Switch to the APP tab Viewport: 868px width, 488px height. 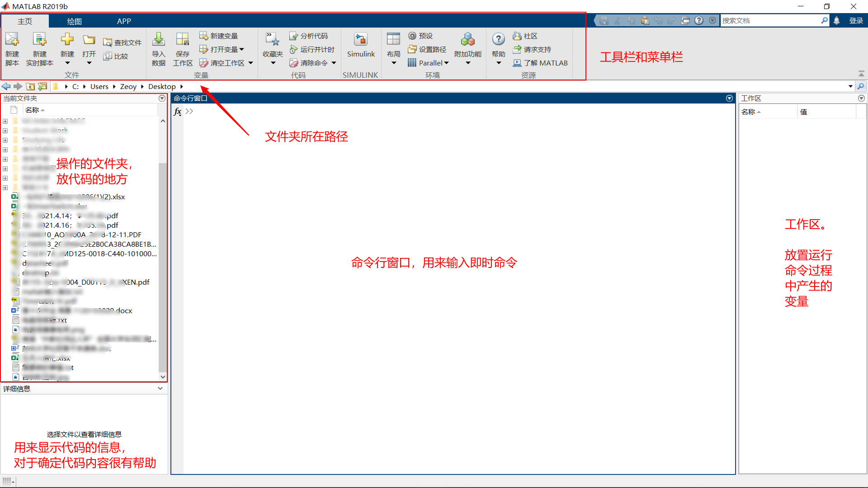coord(124,21)
